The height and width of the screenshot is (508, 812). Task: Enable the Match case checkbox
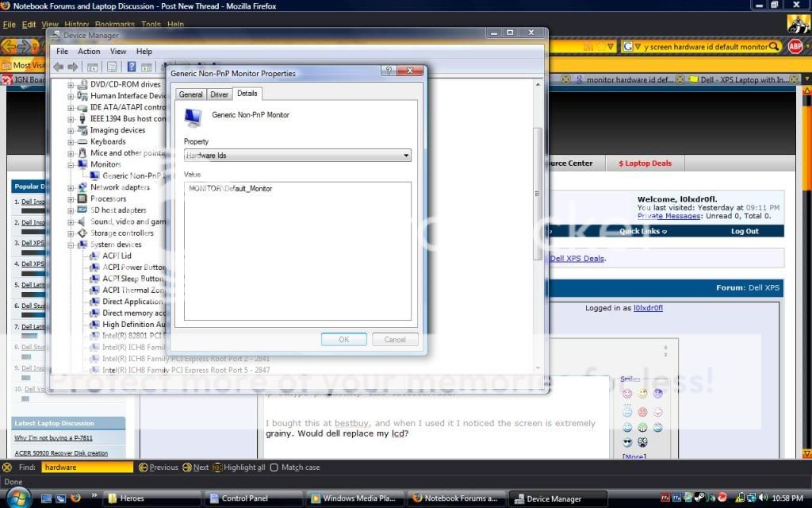[274, 468]
